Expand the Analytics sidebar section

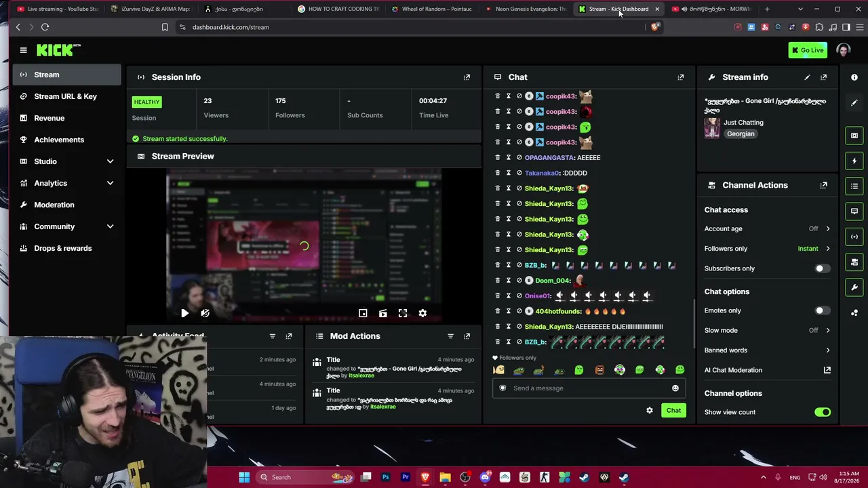pyautogui.click(x=110, y=183)
